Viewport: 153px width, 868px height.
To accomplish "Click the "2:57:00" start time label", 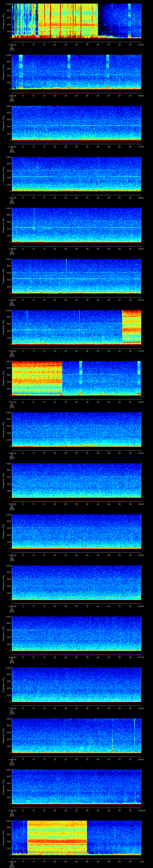I will click(12, 708).
